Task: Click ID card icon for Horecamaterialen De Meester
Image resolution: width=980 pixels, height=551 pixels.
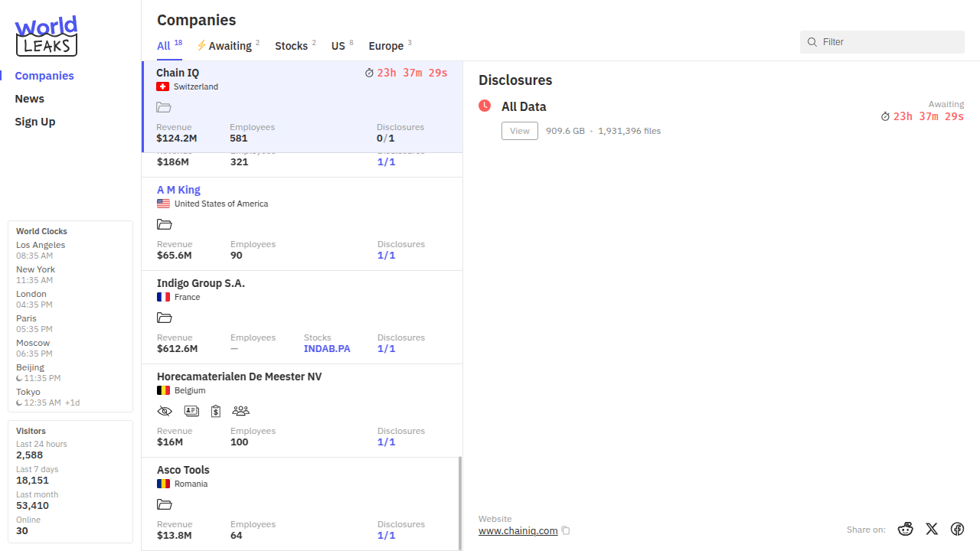Action: click(191, 411)
